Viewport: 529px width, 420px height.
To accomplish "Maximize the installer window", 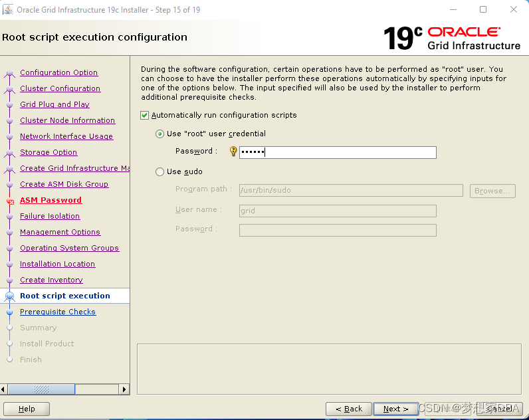I will pos(483,9).
